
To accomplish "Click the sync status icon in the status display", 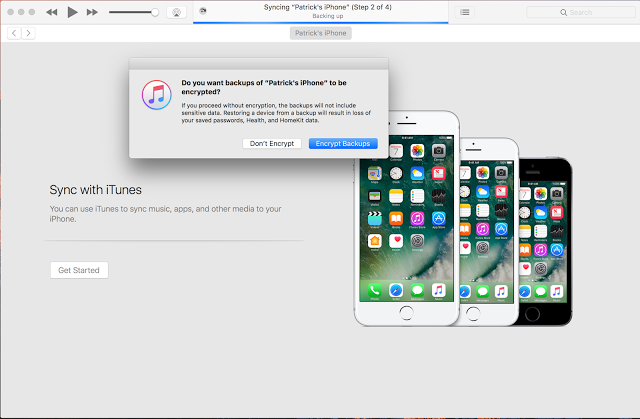I will click(202, 11).
